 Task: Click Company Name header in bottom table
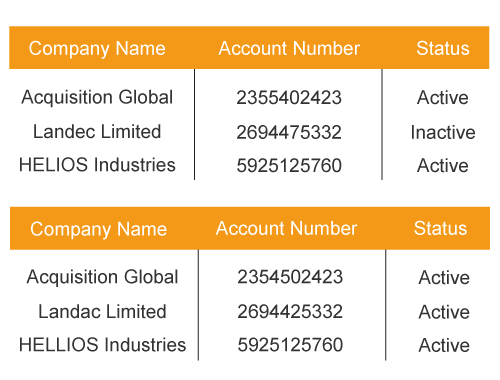(98, 230)
